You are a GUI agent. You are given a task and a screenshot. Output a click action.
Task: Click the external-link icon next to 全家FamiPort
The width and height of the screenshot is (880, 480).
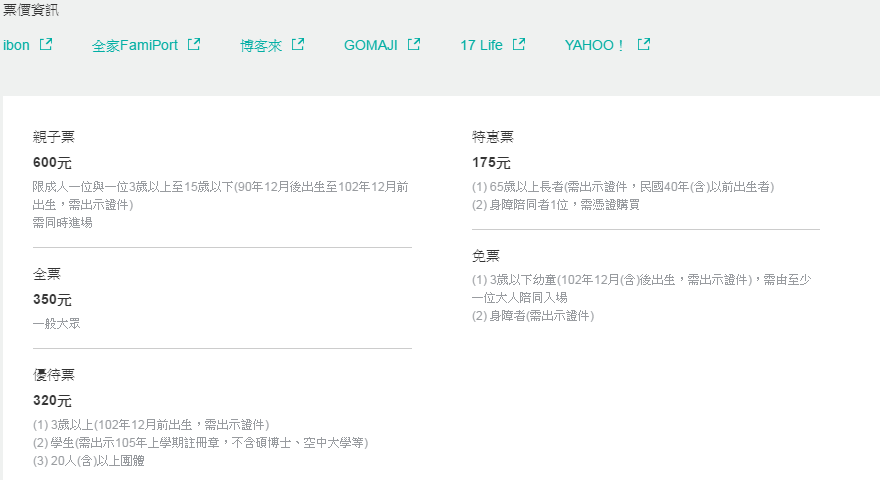(x=194, y=44)
